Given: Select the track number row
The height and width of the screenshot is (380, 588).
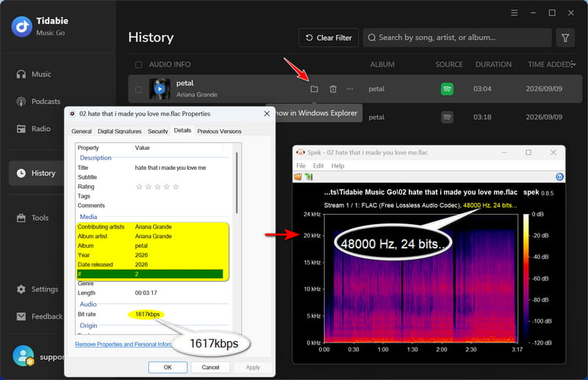Looking at the screenshot, I should click(150, 274).
